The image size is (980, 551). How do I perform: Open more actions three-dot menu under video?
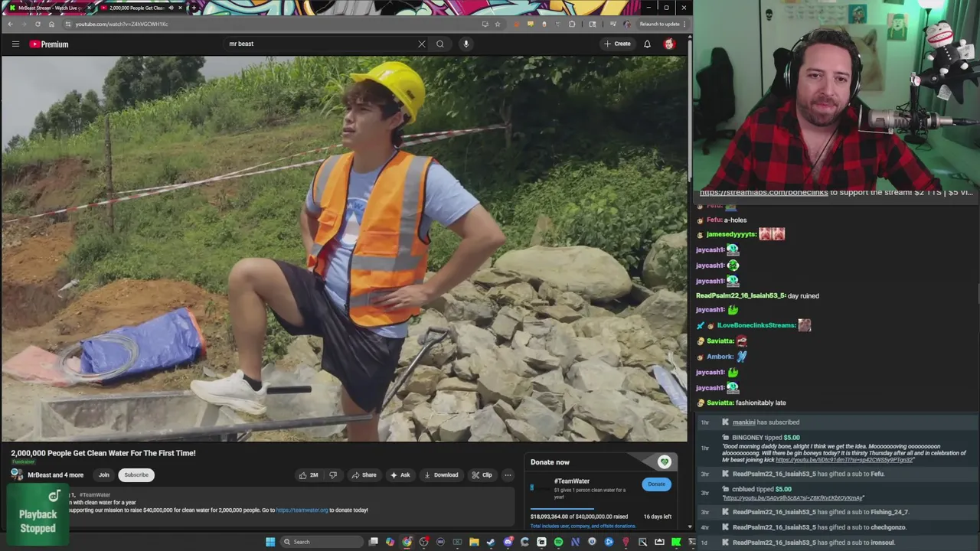[508, 474]
